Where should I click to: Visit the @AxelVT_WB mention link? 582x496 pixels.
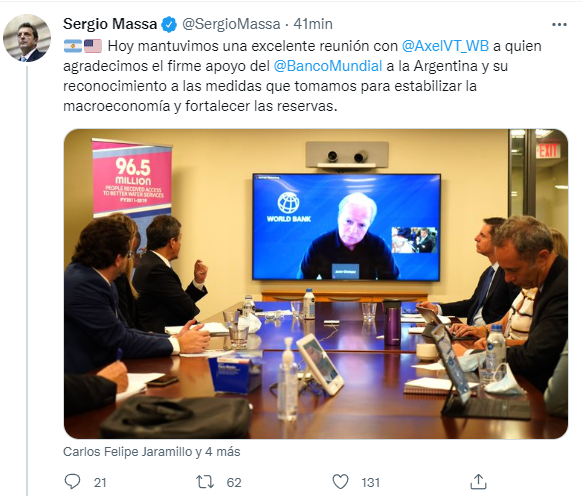click(445, 46)
